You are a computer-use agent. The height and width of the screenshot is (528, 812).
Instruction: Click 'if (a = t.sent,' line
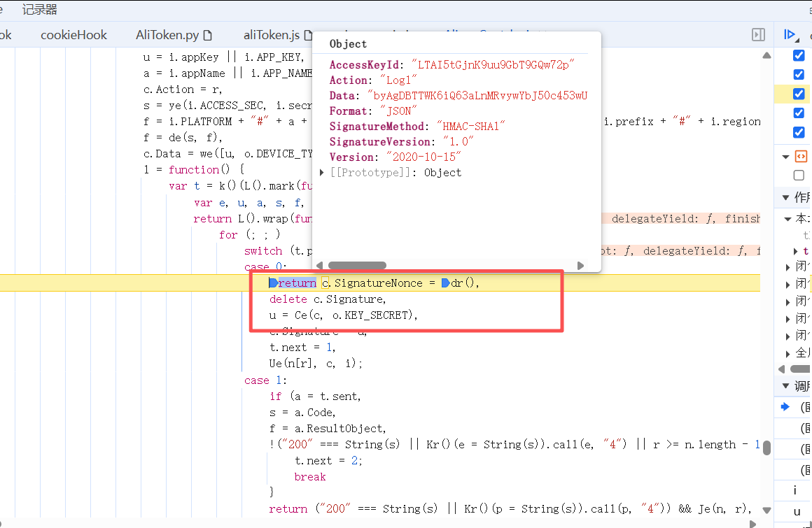coord(315,396)
